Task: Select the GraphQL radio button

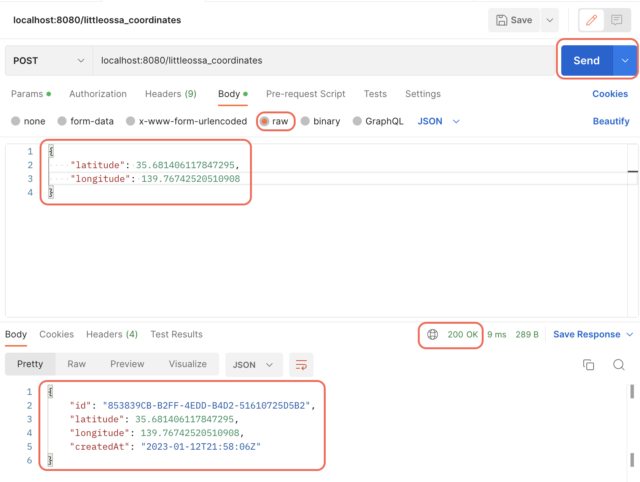Action: click(357, 121)
